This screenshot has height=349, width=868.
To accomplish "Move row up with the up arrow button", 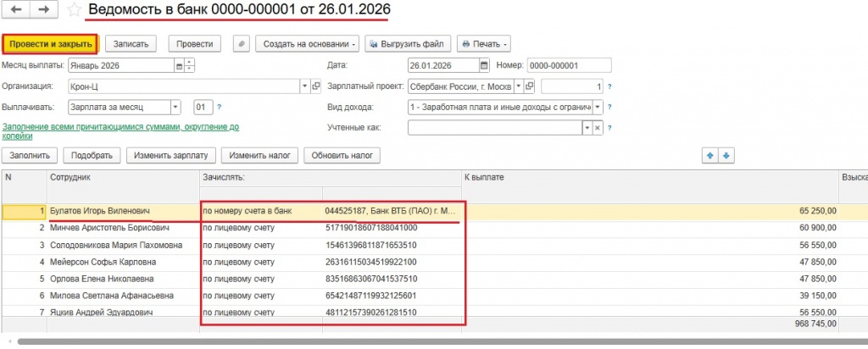I will pyautogui.click(x=709, y=155).
